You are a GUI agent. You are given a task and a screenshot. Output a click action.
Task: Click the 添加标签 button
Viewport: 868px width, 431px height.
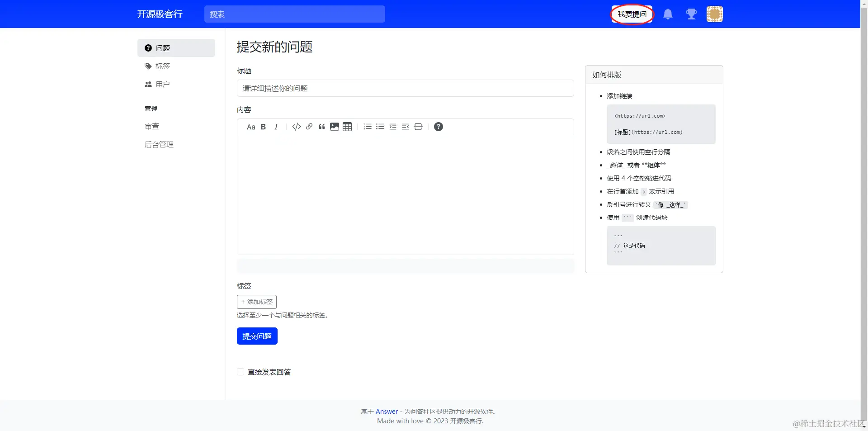click(257, 302)
